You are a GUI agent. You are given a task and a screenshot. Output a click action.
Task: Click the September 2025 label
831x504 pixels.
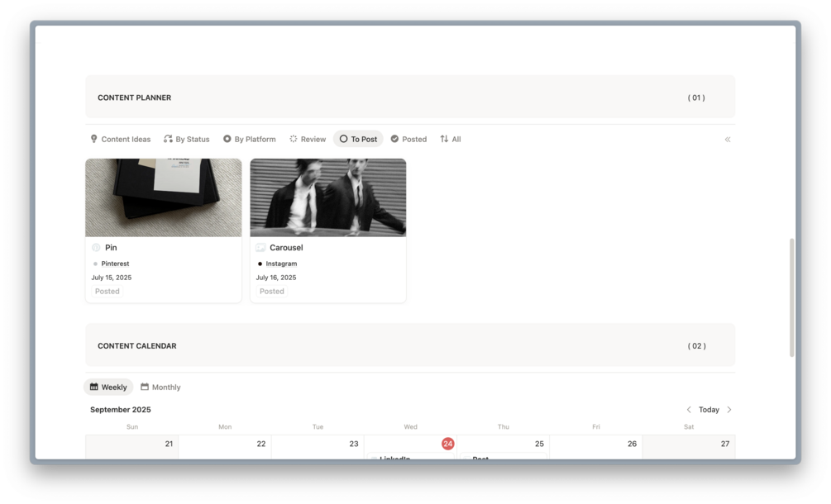[x=120, y=410]
